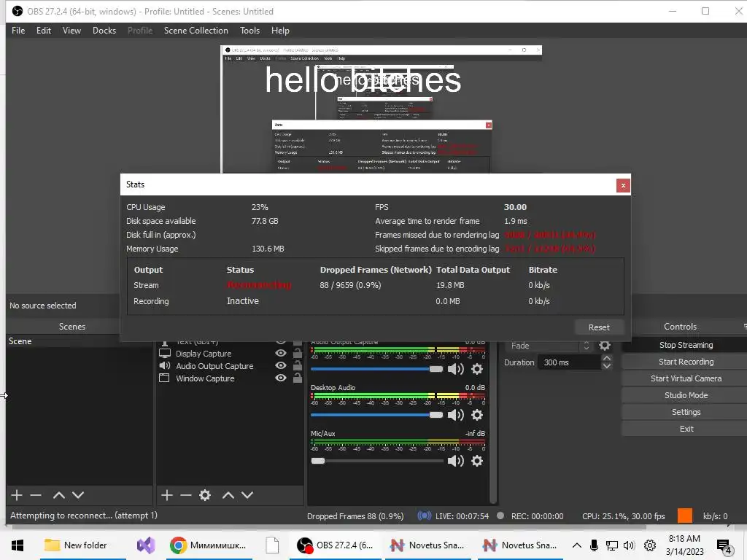Click the Duration 300 ms field

coord(569,362)
